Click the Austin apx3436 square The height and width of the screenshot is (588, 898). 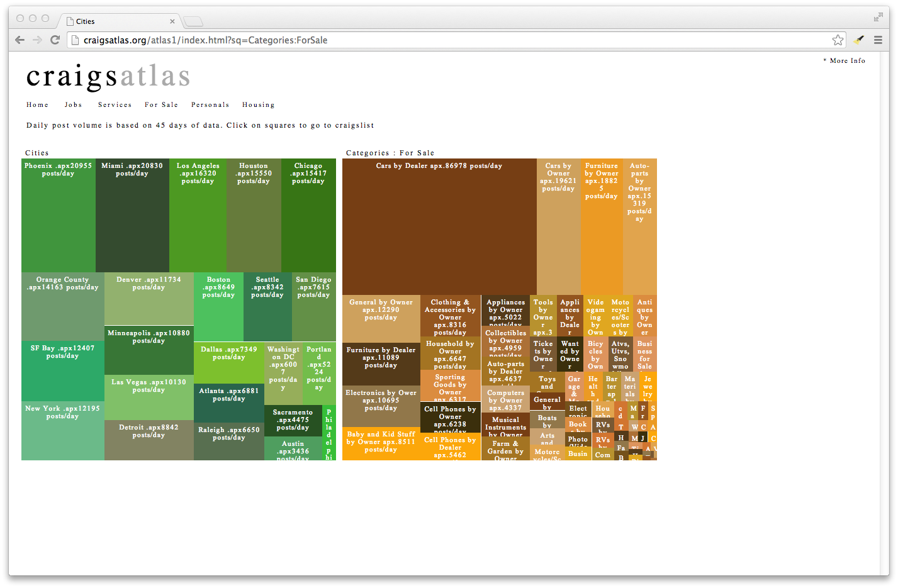pyautogui.click(x=293, y=448)
